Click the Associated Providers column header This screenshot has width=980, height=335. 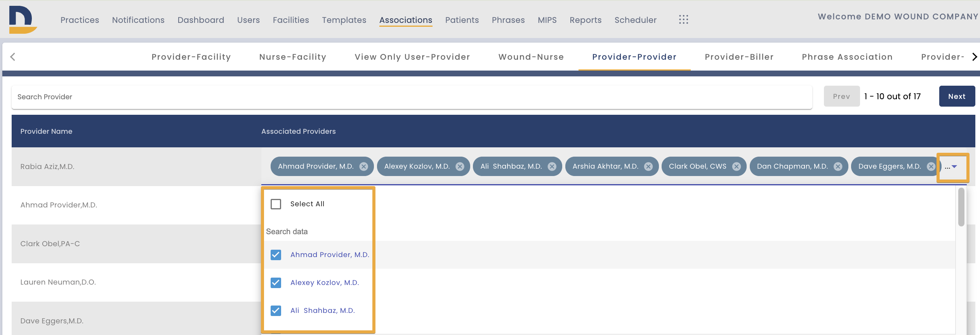tap(299, 131)
